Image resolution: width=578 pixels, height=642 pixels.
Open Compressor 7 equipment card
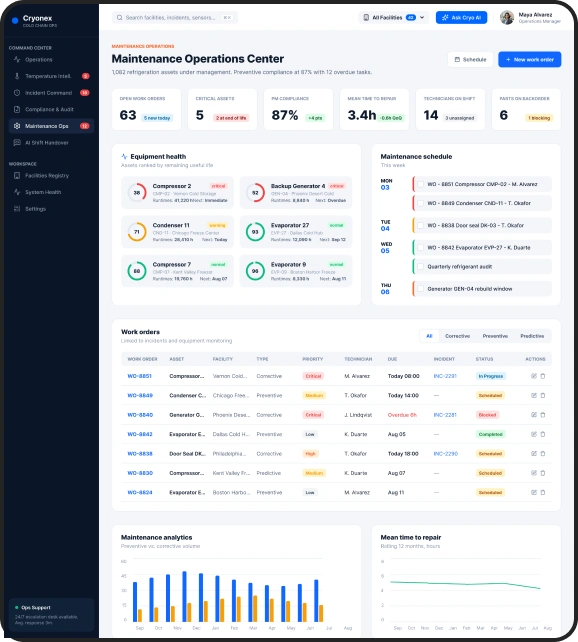[x=177, y=271]
